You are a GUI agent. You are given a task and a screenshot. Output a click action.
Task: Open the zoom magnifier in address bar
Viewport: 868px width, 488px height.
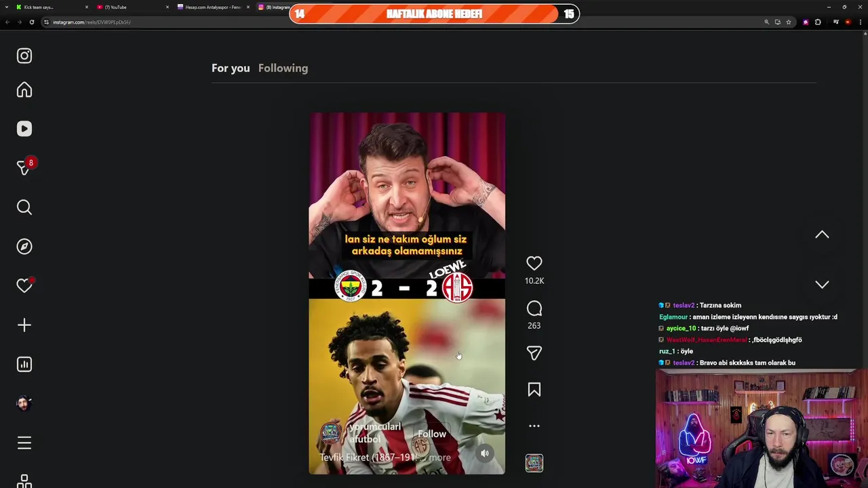[767, 22]
